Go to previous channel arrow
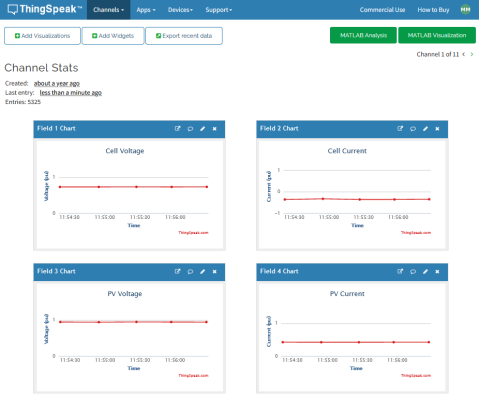 (x=464, y=54)
